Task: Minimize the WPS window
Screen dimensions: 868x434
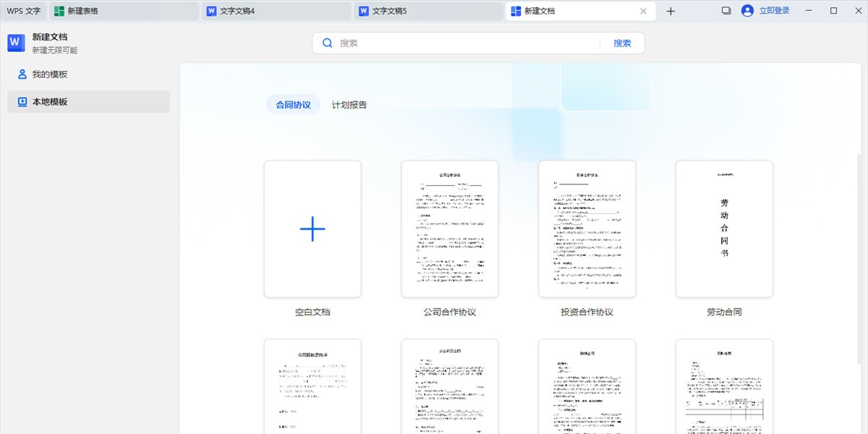Action: coord(808,11)
